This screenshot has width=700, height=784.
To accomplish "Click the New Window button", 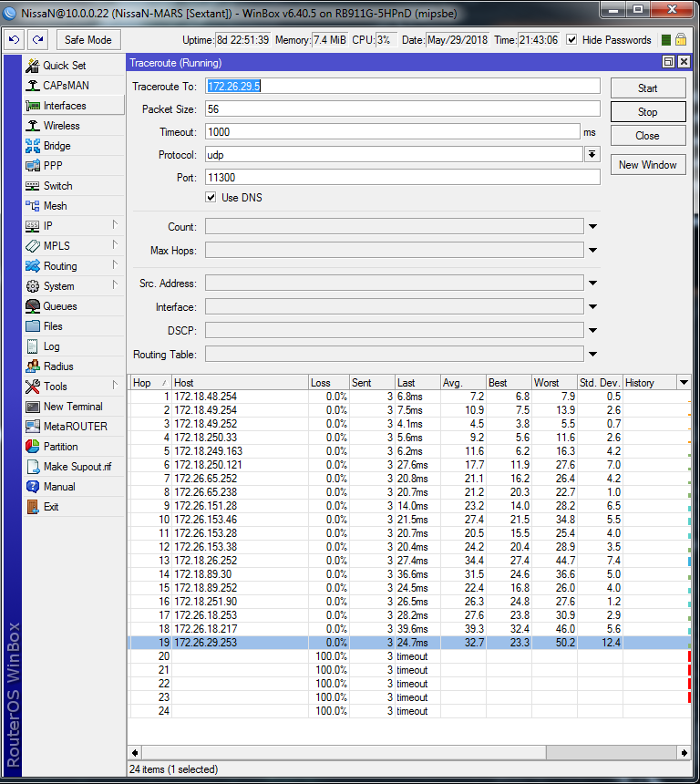I will coord(647,165).
